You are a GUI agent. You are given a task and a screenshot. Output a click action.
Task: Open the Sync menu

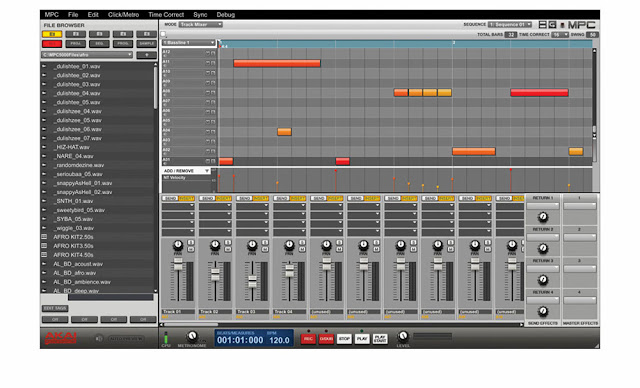[200, 15]
